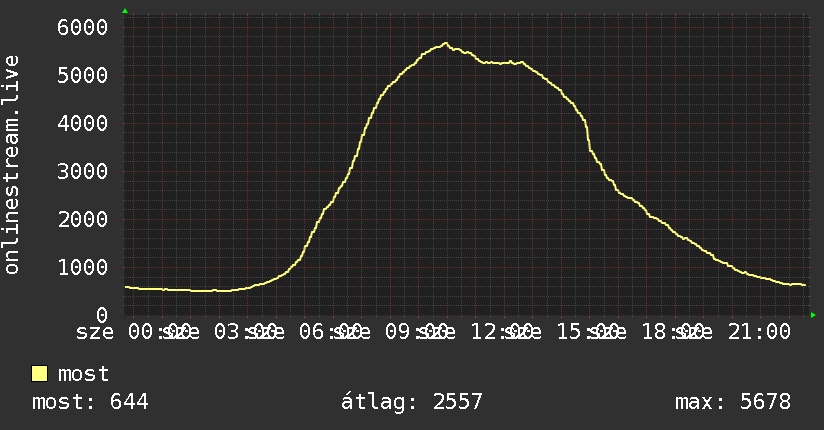Click the 'átlag: 2557' average value
This screenshot has height=430, width=824.
411,402
